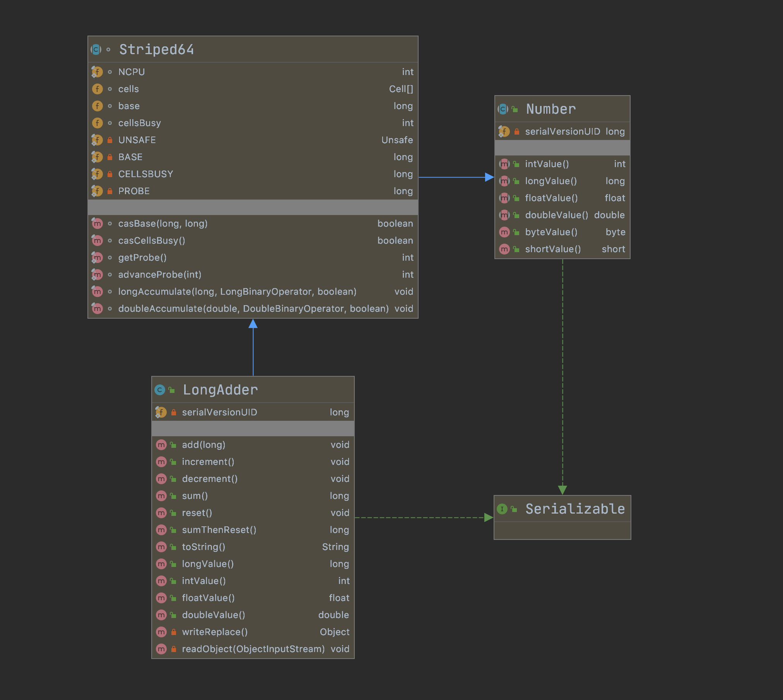Select the doubleAccumulate method row
The image size is (783, 700).
point(253,309)
